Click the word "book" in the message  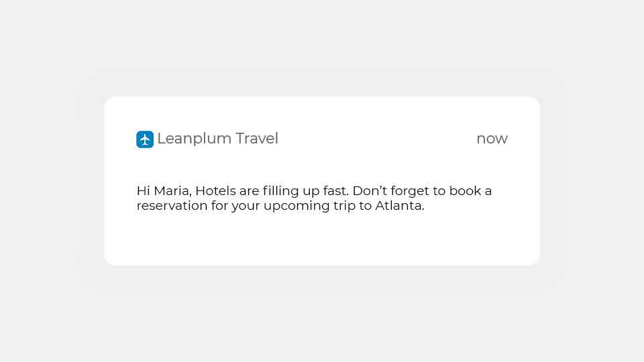pos(464,191)
